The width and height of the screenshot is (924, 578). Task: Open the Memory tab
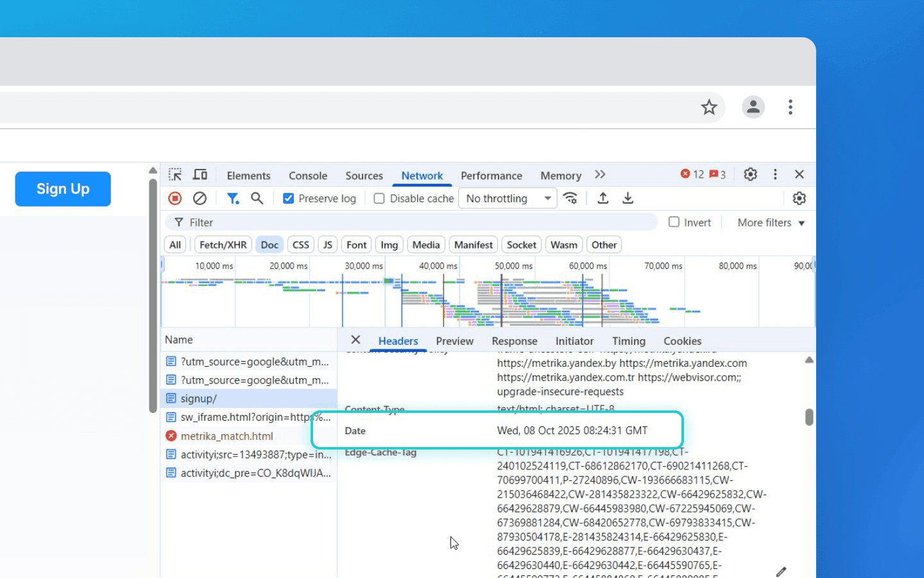tap(561, 175)
